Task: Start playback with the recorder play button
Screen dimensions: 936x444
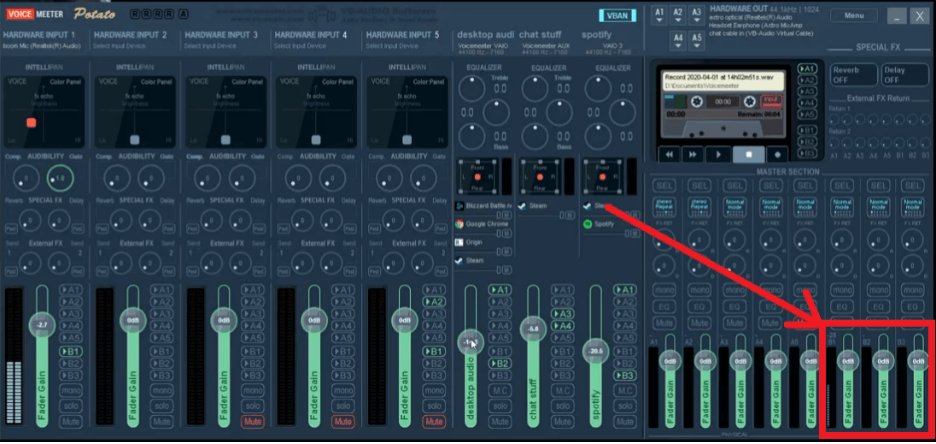Action: tap(718, 154)
